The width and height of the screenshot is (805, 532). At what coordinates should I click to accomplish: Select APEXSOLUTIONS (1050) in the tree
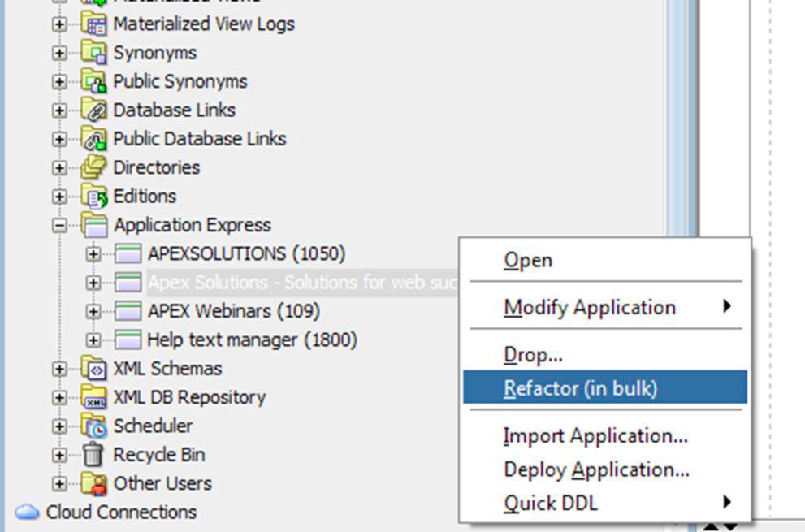tap(247, 253)
